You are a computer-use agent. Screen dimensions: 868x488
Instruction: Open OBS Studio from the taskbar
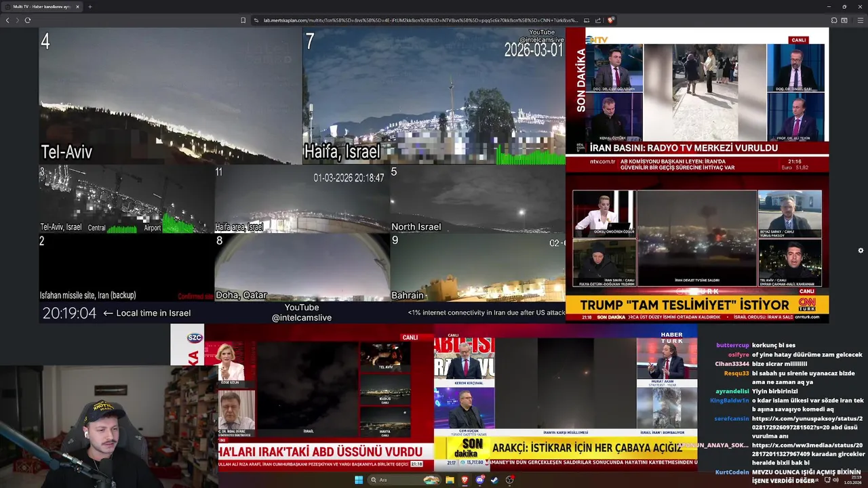tap(509, 480)
